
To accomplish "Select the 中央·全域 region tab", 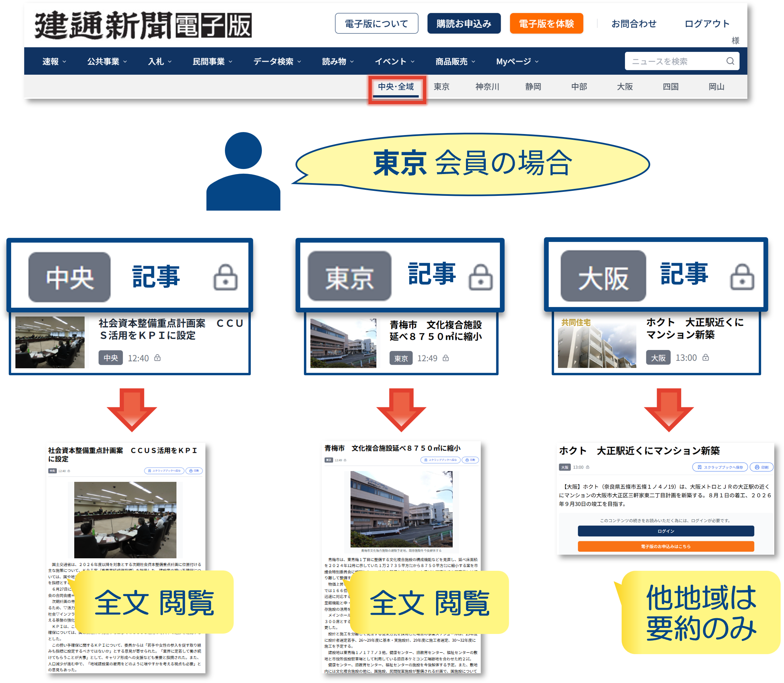I will click(x=396, y=87).
